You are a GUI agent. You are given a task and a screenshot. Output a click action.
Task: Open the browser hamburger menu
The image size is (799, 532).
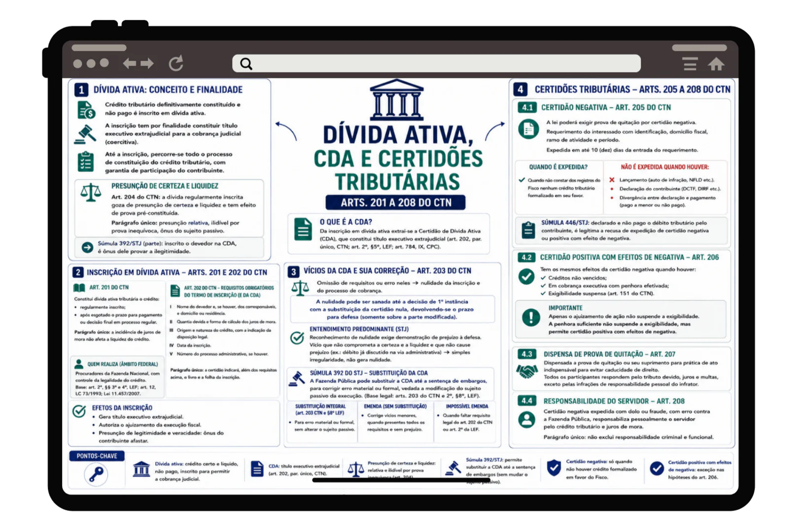[690, 64]
